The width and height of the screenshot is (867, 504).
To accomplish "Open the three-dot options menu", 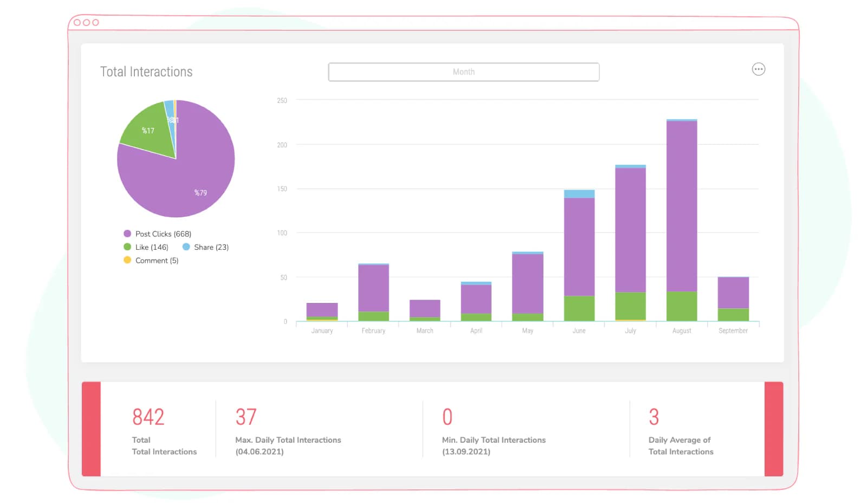I will coord(758,69).
